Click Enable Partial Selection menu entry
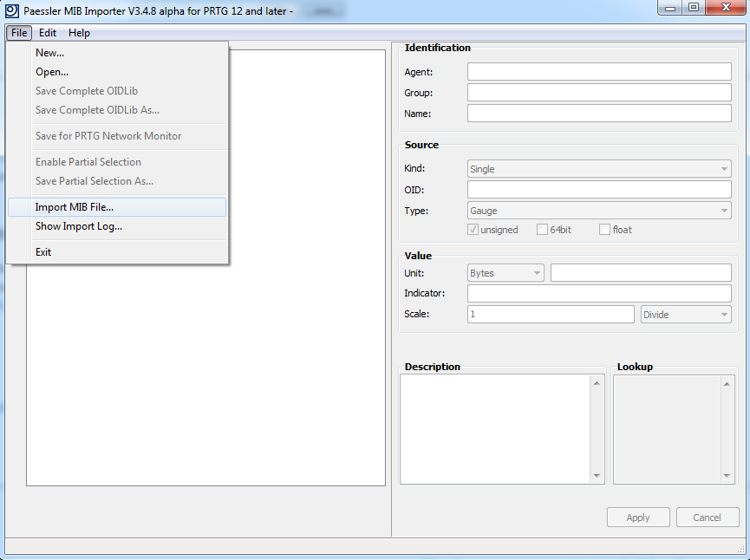The width and height of the screenshot is (750, 560). (117, 161)
